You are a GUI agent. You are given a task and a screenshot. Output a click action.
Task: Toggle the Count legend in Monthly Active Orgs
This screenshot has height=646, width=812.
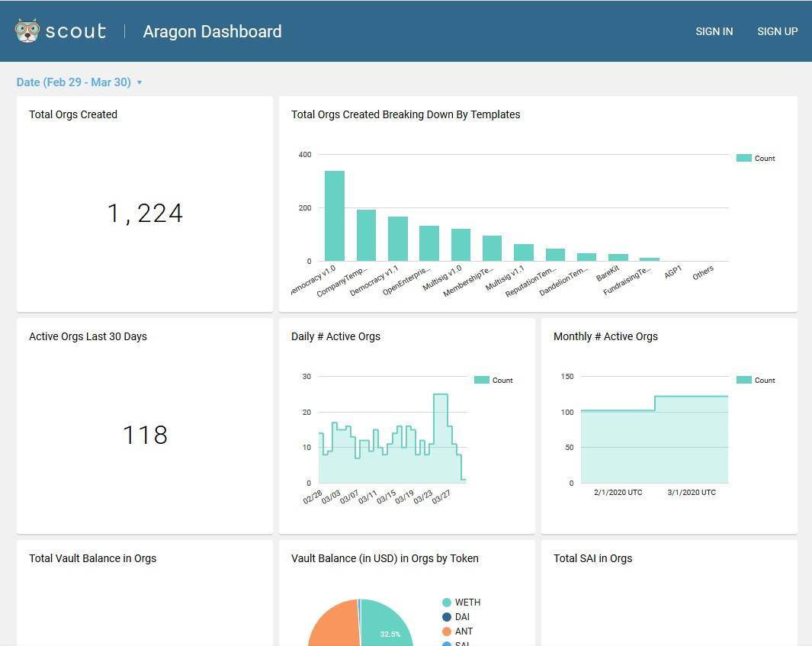pos(756,380)
